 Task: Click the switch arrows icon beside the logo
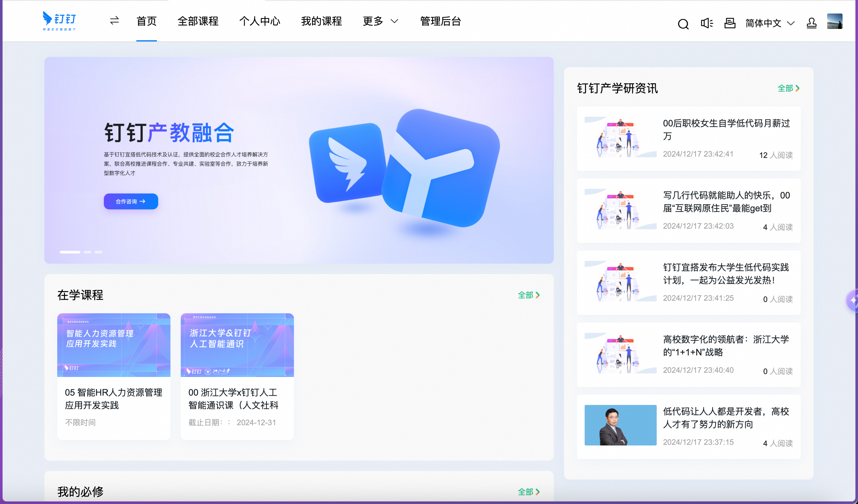[x=114, y=21]
